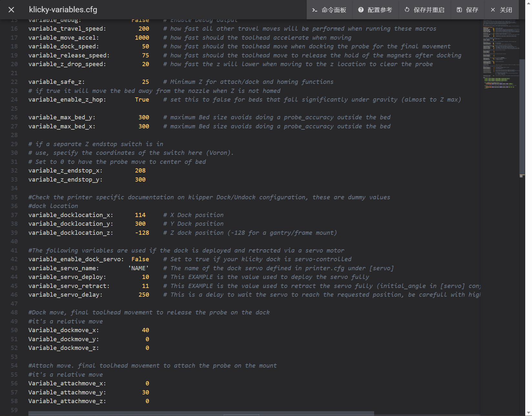532x416 pixels.
Task: Click value 75 of variable_release_speed
Action: pyautogui.click(x=146, y=55)
